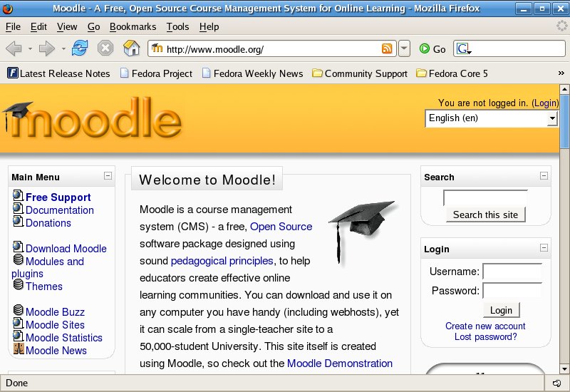Screen dimensions: 570x392
Task: Click the Free Support page icon
Action: (19, 195)
